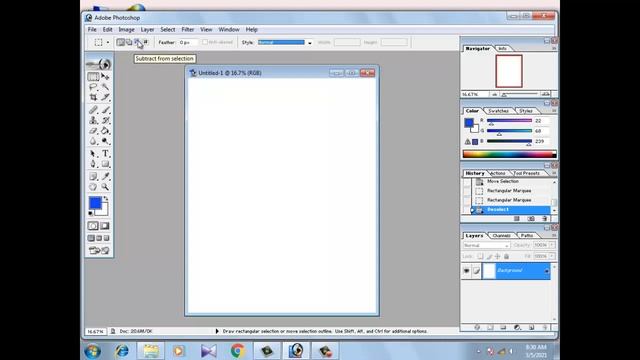Click the foreground color swatch in toolbox

click(95, 203)
